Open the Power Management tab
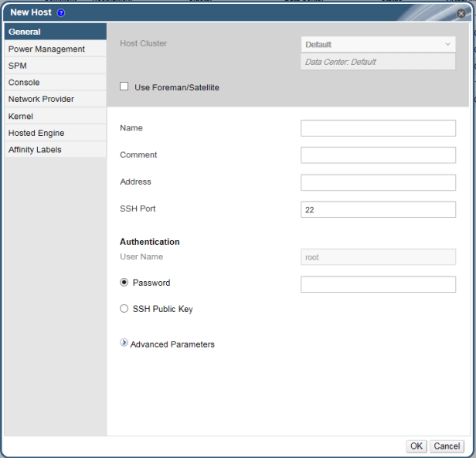Viewport: 476px width, 458px height. coord(55,49)
